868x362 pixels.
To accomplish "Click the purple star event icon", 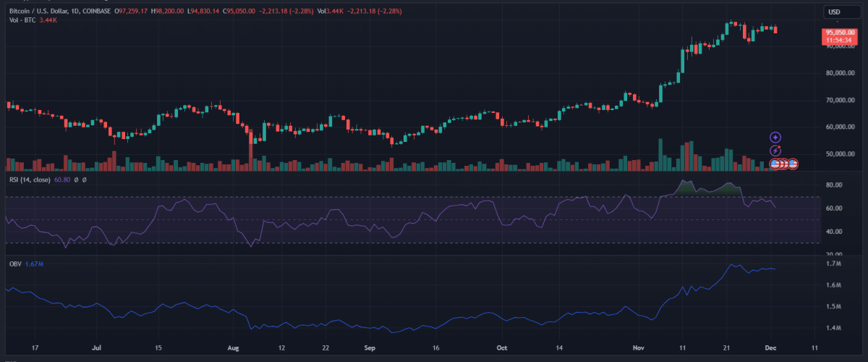I will click(x=775, y=137).
